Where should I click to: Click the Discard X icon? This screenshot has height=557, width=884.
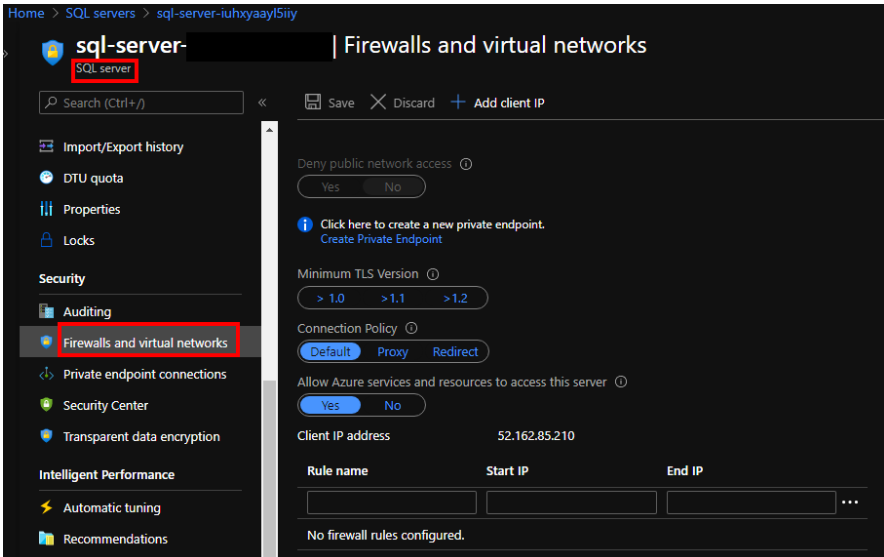378,102
